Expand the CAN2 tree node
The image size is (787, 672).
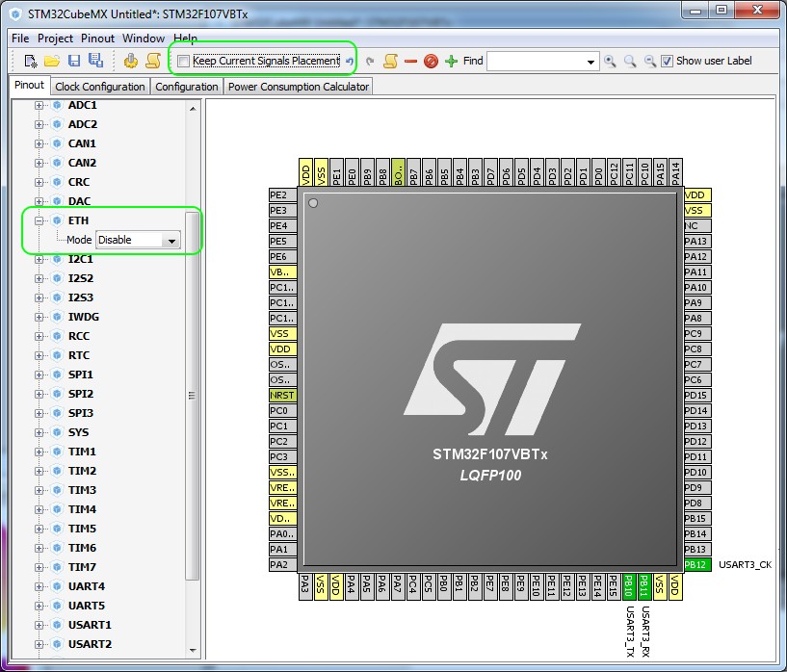(x=39, y=163)
